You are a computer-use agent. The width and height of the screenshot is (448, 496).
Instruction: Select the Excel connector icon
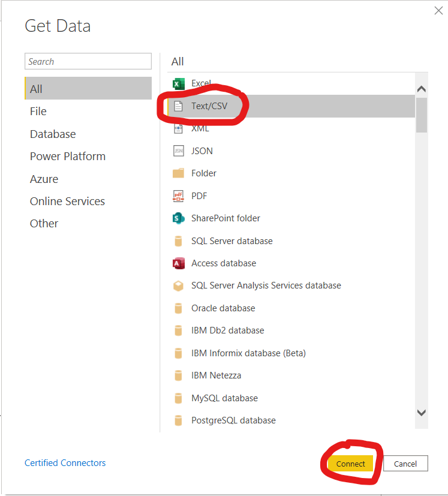click(x=178, y=83)
